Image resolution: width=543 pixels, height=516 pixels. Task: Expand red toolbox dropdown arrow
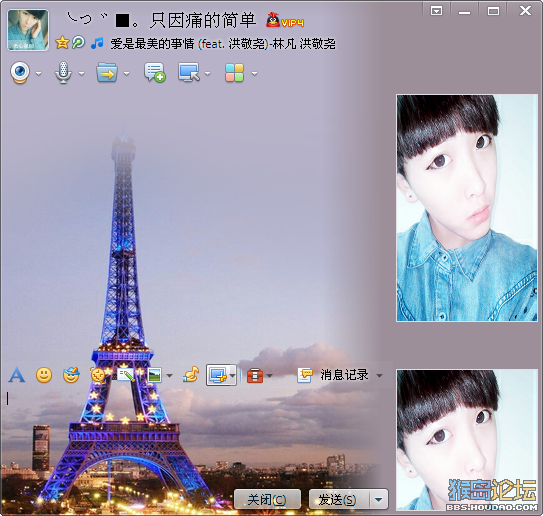(x=270, y=376)
